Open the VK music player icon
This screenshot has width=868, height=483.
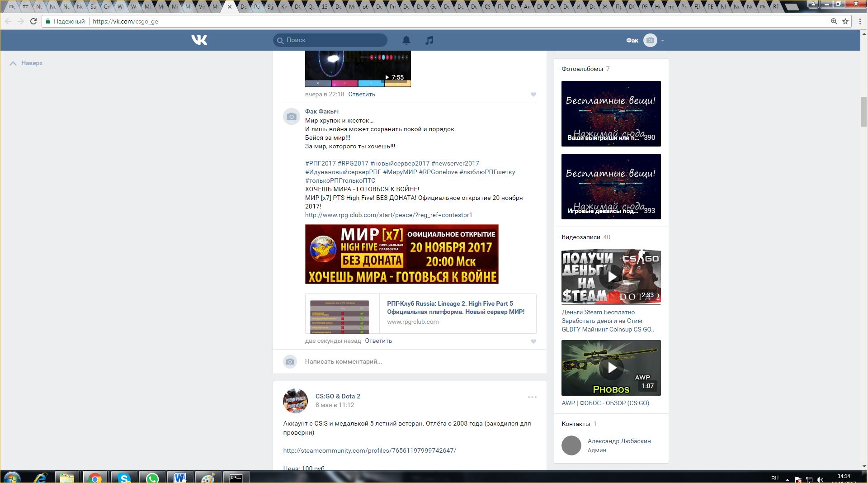pos(429,40)
